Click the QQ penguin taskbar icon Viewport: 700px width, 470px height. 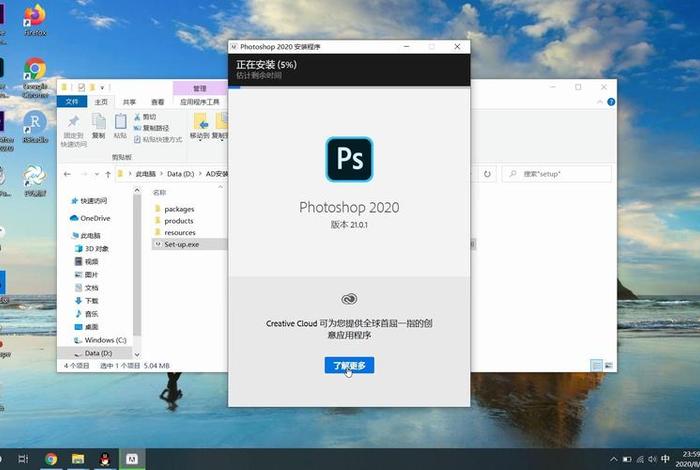point(105,459)
